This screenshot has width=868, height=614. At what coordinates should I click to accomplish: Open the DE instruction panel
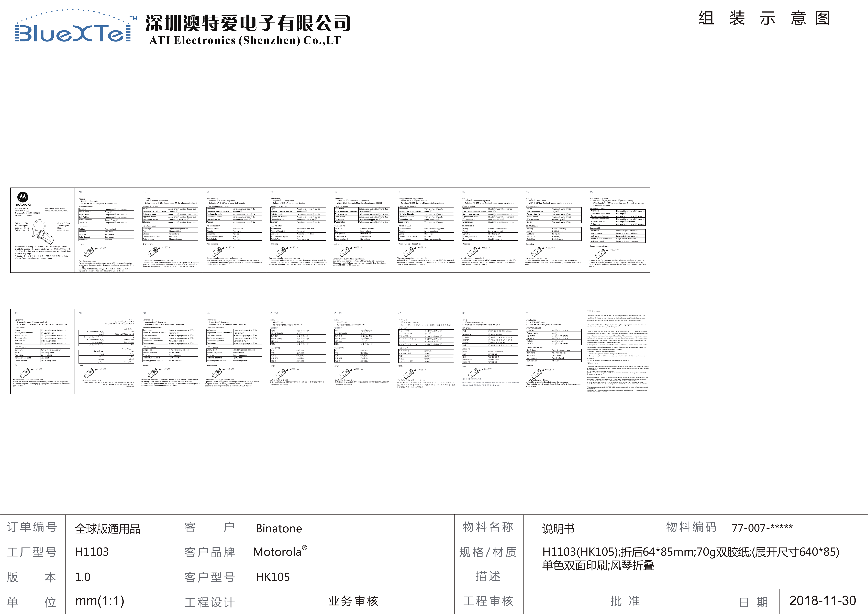coord(362,230)
